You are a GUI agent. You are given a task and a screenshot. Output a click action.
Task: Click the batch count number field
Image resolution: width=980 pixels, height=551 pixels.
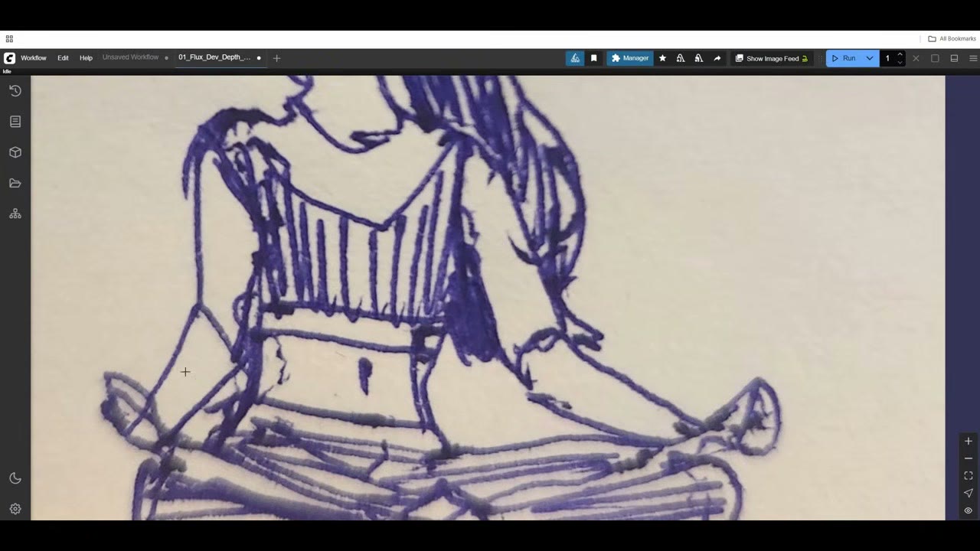point(887,58)
